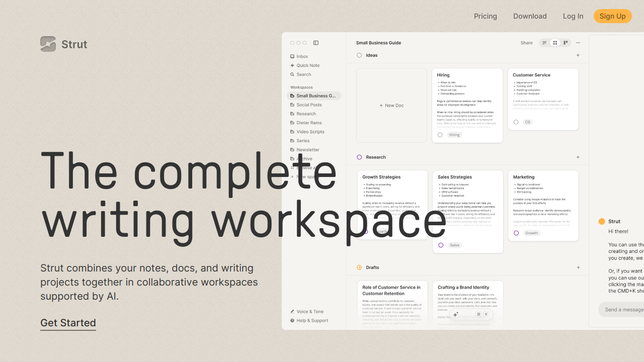
Task: Click Marketing card's purple status circle
Action: tap(516, 233)
